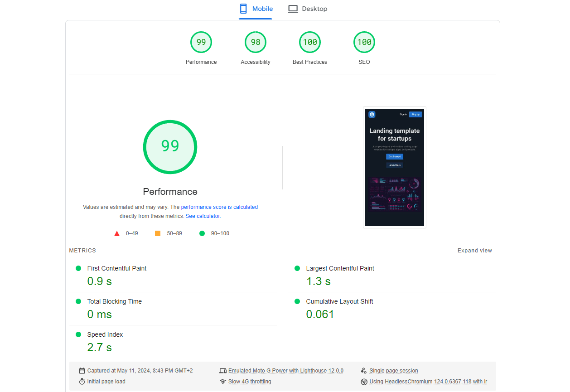Click the 0 ms value
This screenshot has width=570, height=392.
point(99,315)
